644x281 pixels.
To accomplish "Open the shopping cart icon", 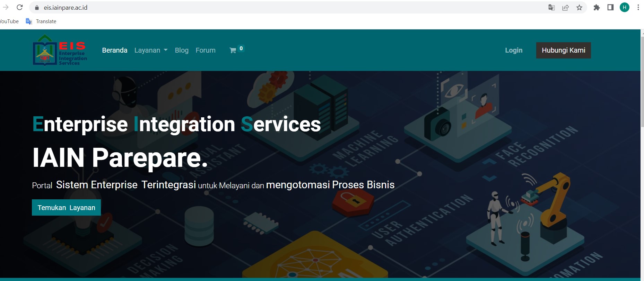I will point(233,51).
